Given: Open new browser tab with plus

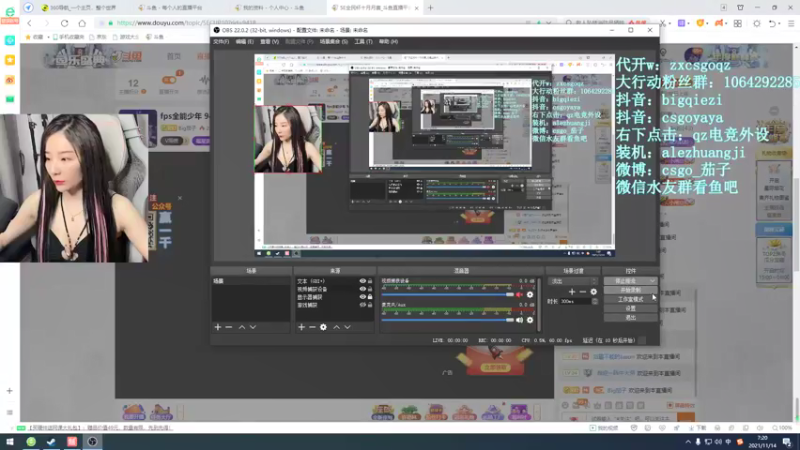Looking at the screenshot, I should 431,8.
